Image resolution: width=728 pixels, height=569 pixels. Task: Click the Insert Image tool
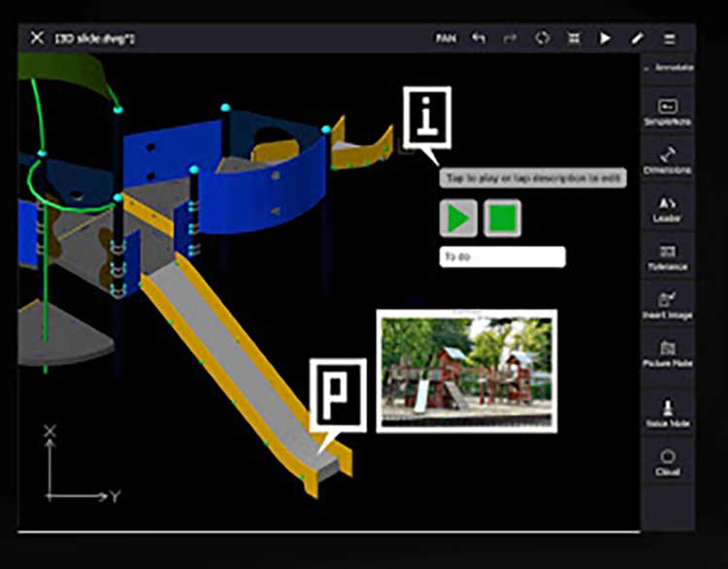pyautogui.click(x=668, y=306)
